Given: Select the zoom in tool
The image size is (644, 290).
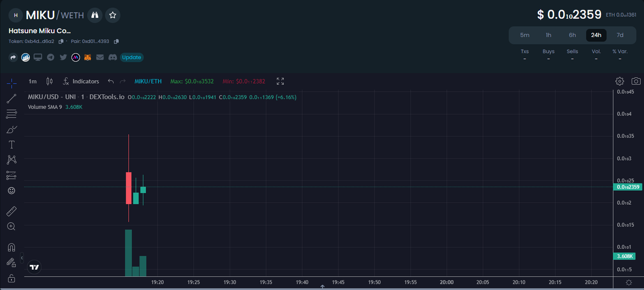Looking at the screenshot, I should tap(11, 227).
